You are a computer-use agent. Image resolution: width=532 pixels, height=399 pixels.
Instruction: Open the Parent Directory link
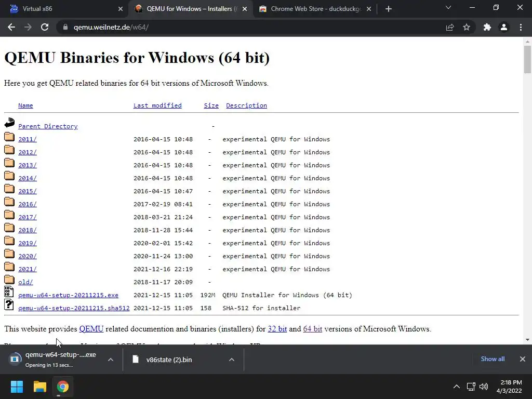pos(48,126)
